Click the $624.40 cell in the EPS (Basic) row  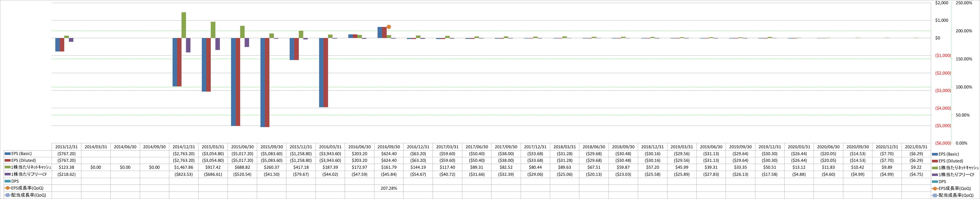[x=389, y=154]
